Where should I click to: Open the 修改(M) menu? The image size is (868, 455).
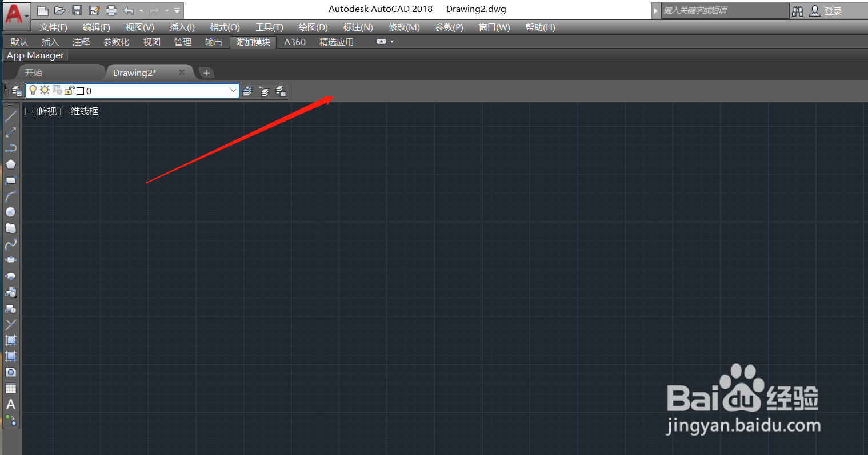pos(404,27)
